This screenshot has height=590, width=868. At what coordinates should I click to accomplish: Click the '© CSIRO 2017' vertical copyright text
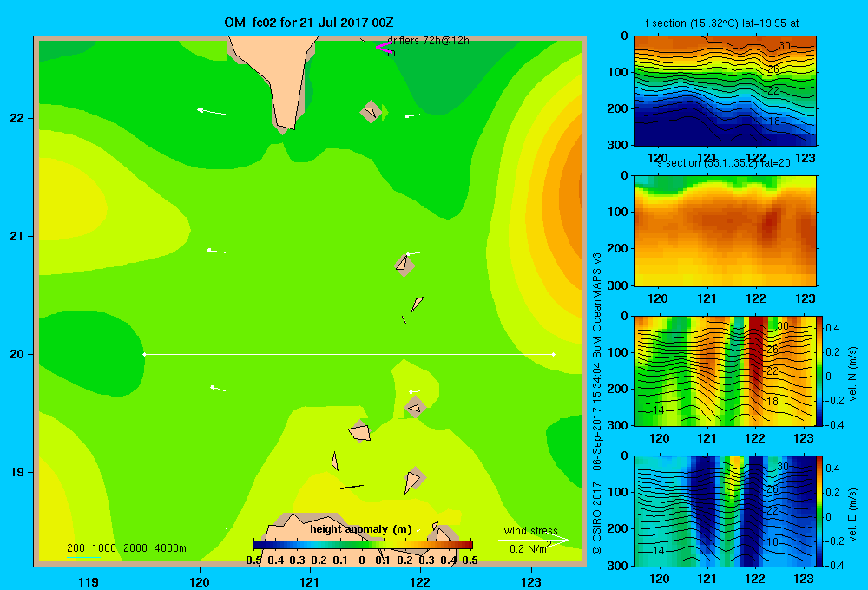(597, 518)
